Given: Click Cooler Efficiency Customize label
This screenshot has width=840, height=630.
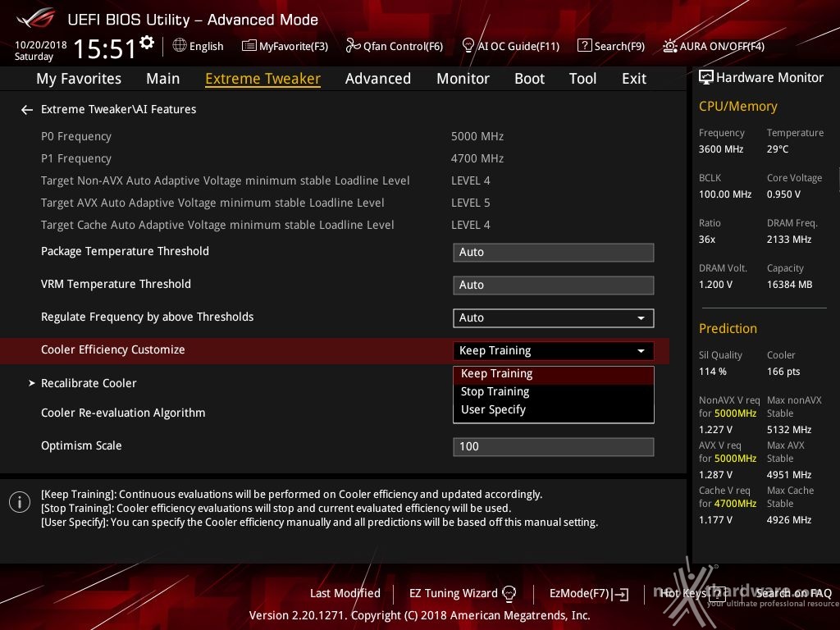Looking at the screenshot, I should click(113, 349).
